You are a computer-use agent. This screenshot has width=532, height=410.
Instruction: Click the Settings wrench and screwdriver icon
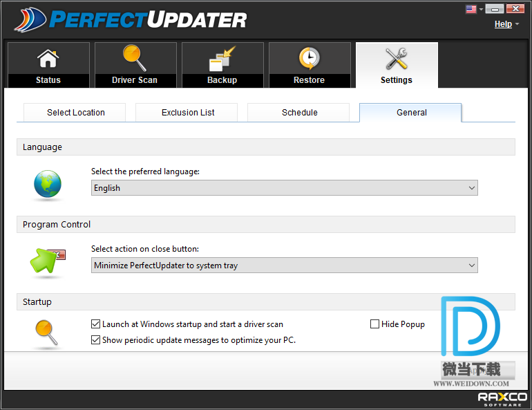(397, 58)
